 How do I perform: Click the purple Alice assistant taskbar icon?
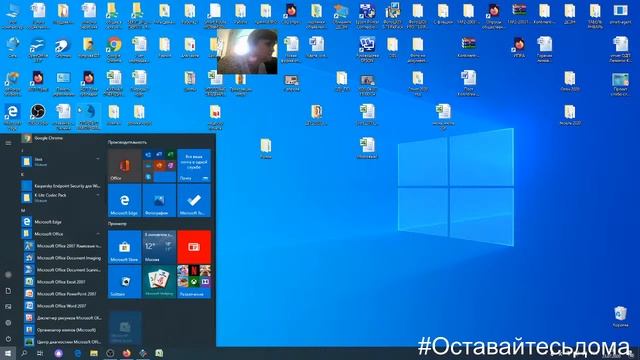[x=59, y=353]
